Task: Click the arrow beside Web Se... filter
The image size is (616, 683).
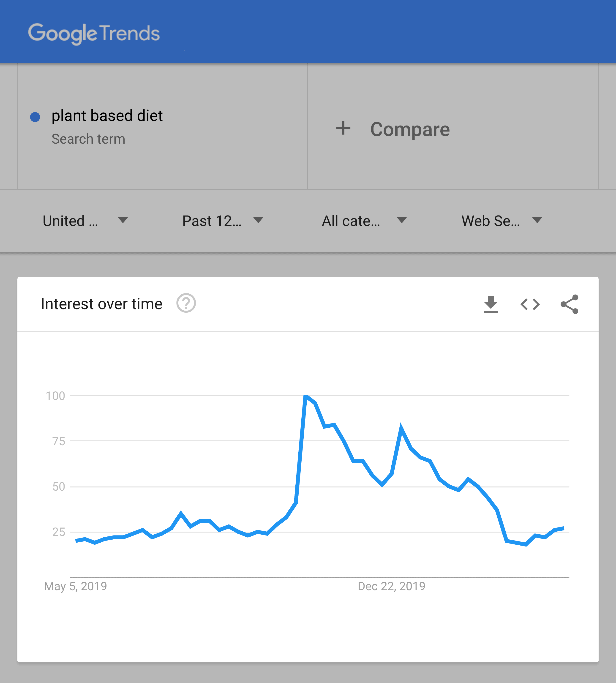Action: point(537,220)
